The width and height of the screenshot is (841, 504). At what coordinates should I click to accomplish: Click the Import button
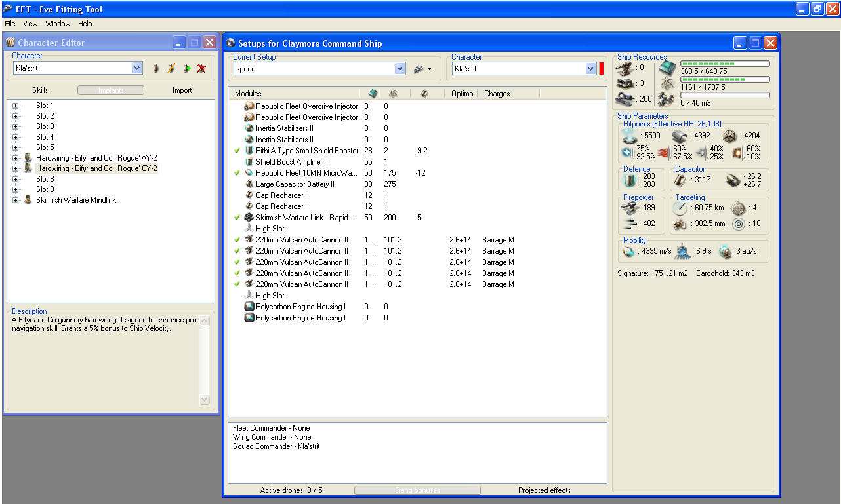tap(182, 90)
